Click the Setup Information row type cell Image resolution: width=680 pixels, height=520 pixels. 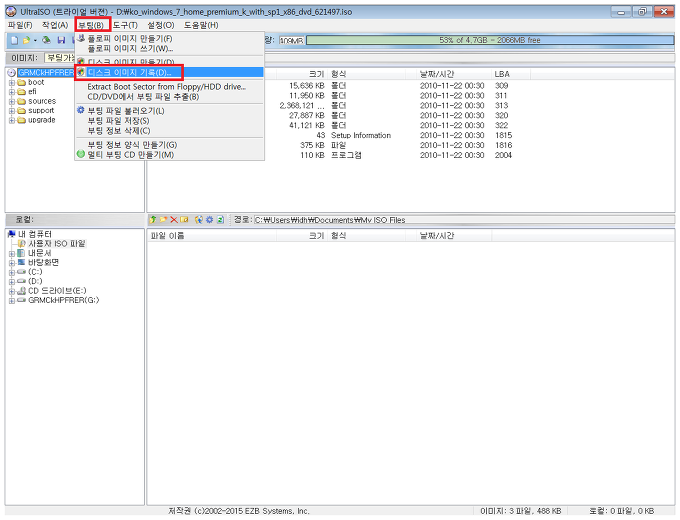361,135
